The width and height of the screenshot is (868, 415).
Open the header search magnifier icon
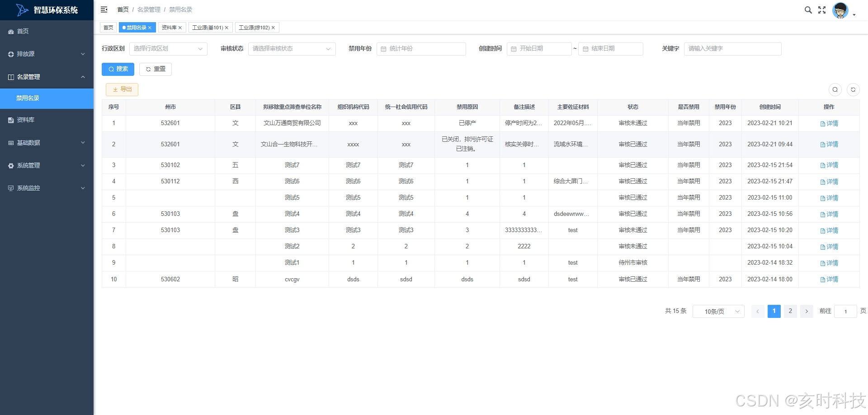(x=808, y=10)
